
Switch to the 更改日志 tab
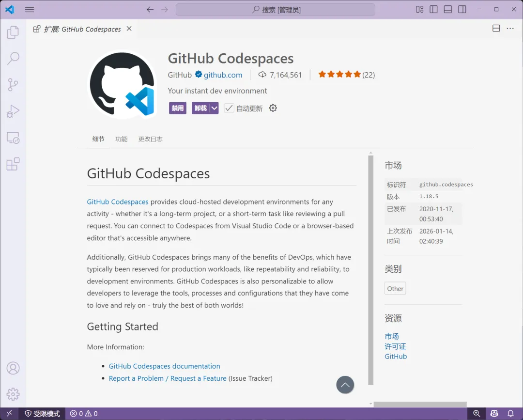click(151, 139)
